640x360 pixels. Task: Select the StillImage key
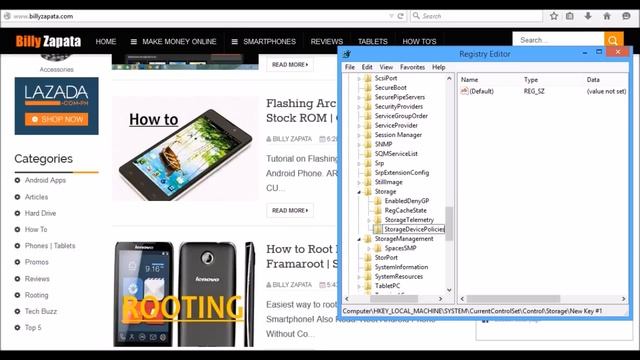click(x=389, y=182)
